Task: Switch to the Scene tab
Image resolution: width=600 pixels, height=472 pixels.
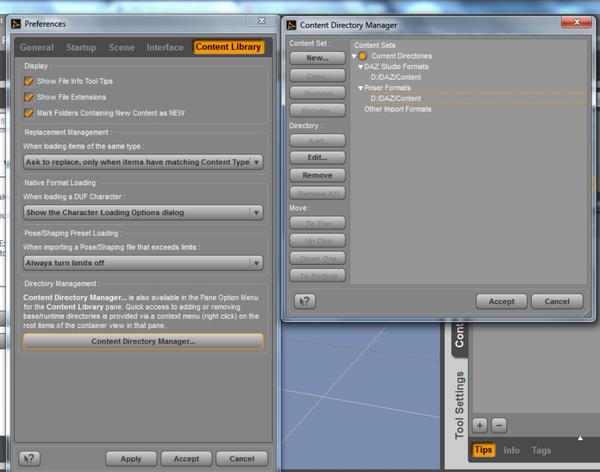Action: pyautogui.click(x=121, y=47)
